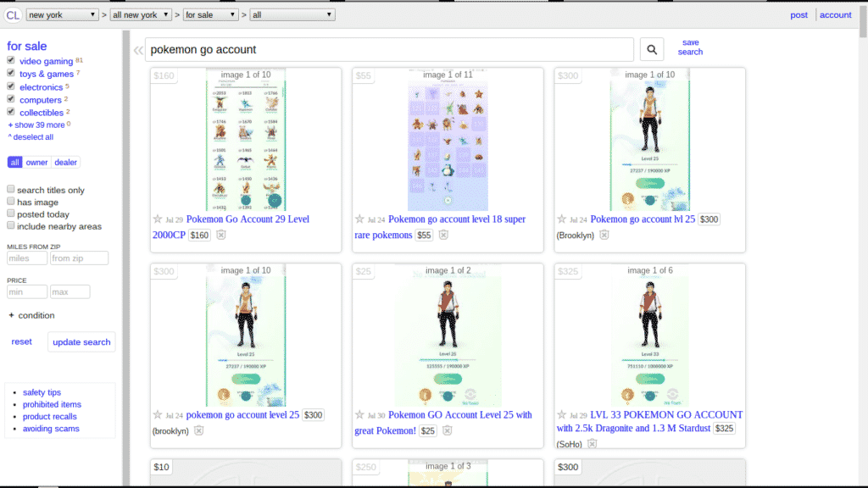The width and height of the screenshot is (868, 488).
Task: Open LVL 33 POKEMON GO ACCOUNT listing title
Action: tap(650, 421)
